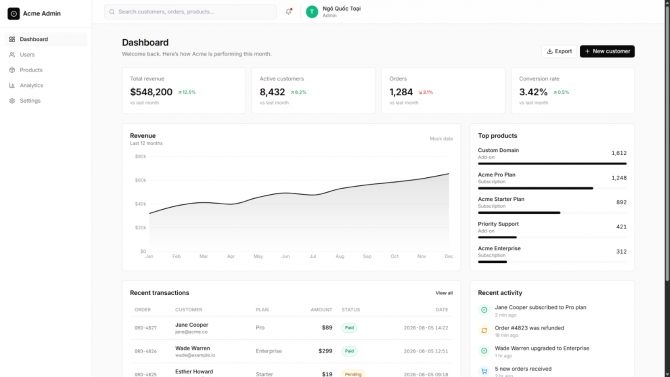The width and height of the screenshot is (670, 377).
Task: Navigate to Analytics
Action: (x=46, y=85)
